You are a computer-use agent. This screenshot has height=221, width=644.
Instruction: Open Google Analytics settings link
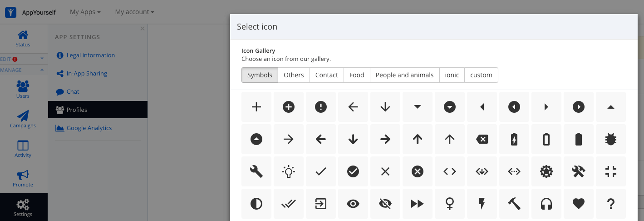89,128
